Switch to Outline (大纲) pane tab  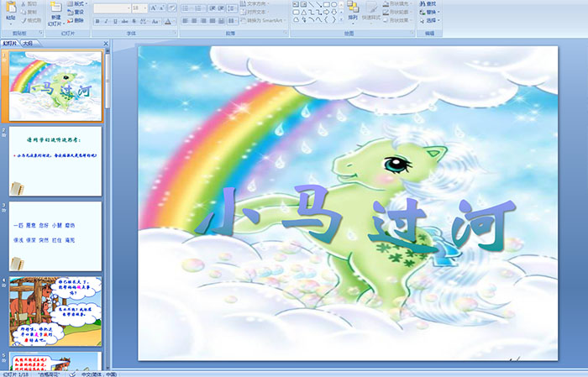click(x=28, y=44)
